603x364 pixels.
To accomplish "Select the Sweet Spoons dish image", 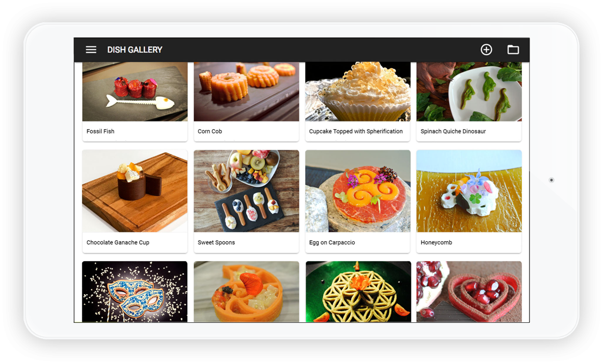I will 246,191.
